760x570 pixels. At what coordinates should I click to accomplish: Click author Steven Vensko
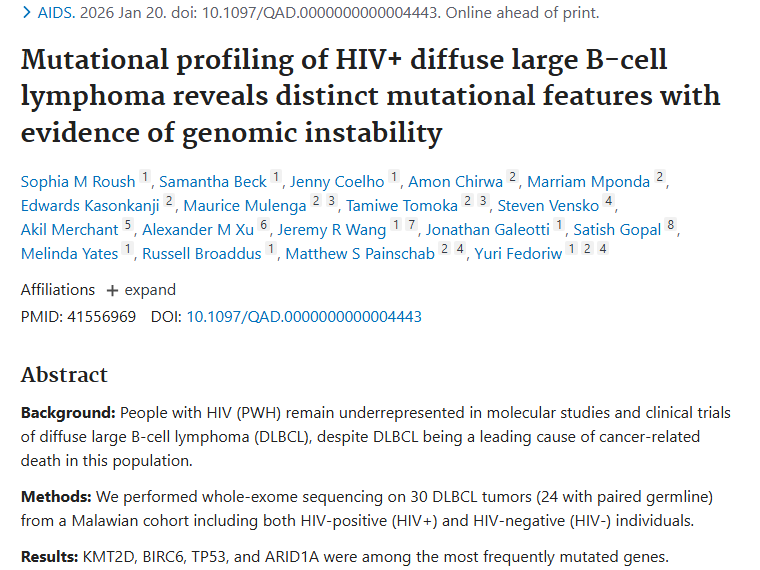click(x=548, y=206)
